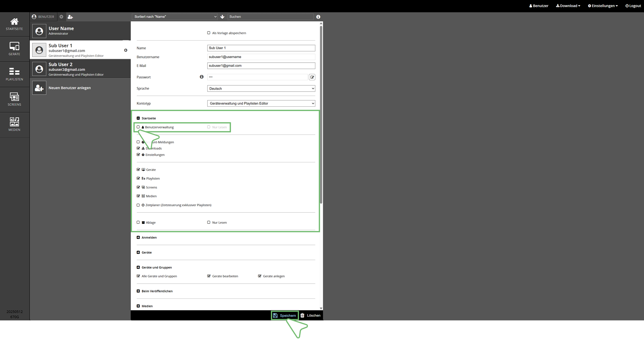Toggle sort direction arrow icon
The width and height of the screenshot is (644, 339).
[222, 17]
